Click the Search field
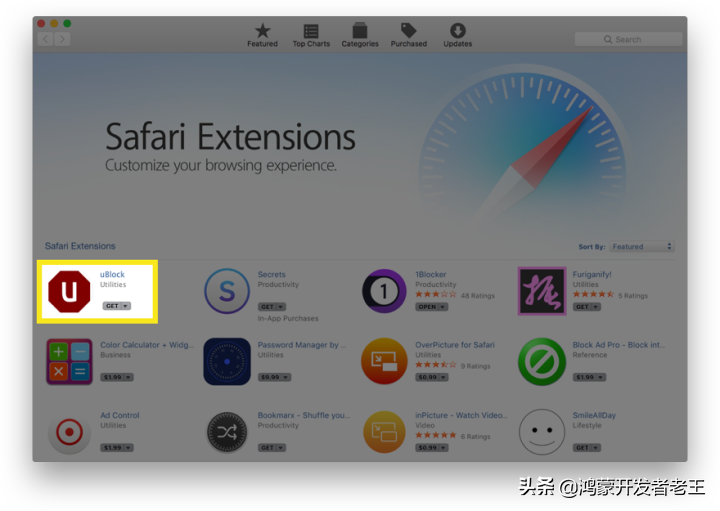The image size is (720, 511). click(628, 39)
